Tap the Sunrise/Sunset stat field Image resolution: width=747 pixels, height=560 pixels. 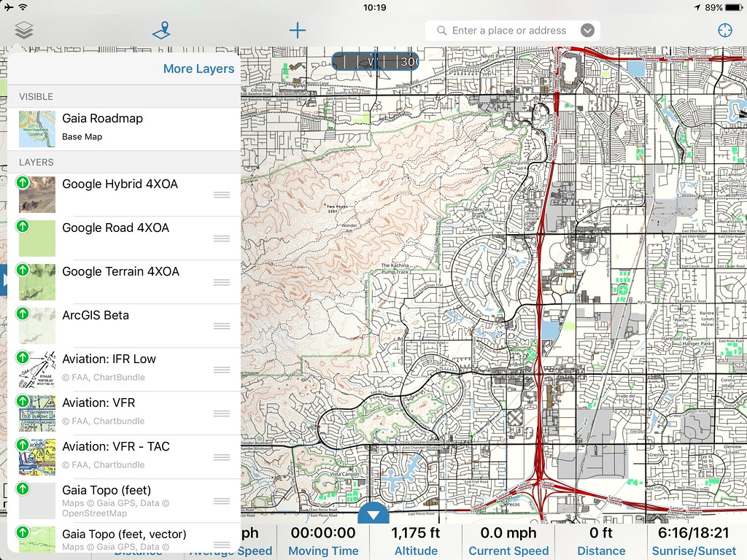coord(694,540)
